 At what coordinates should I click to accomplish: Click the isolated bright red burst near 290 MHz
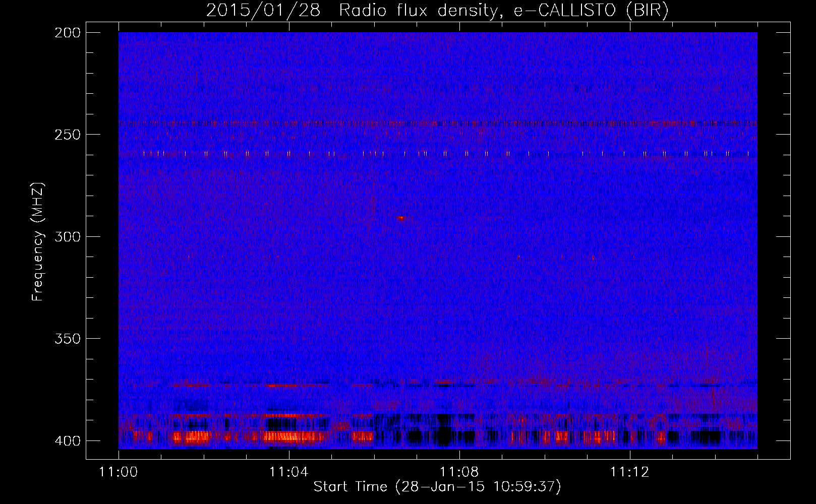tap(401, 218)
